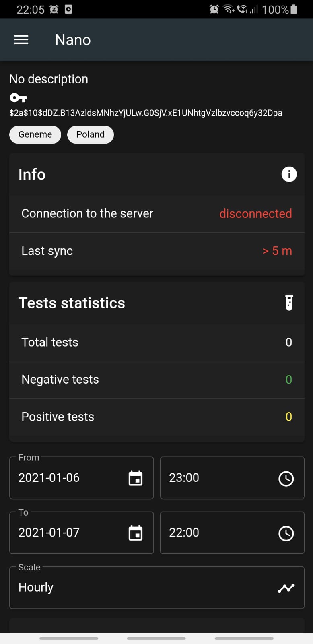Select the Poland tag chip
This screenshot has width=313, height=644.
point(91,134)
